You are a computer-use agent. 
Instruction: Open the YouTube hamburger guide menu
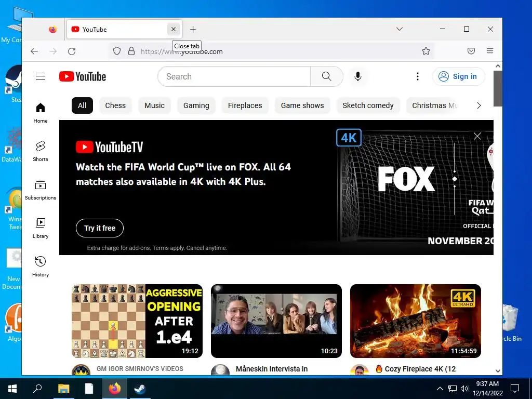click(x=41, y=76)
